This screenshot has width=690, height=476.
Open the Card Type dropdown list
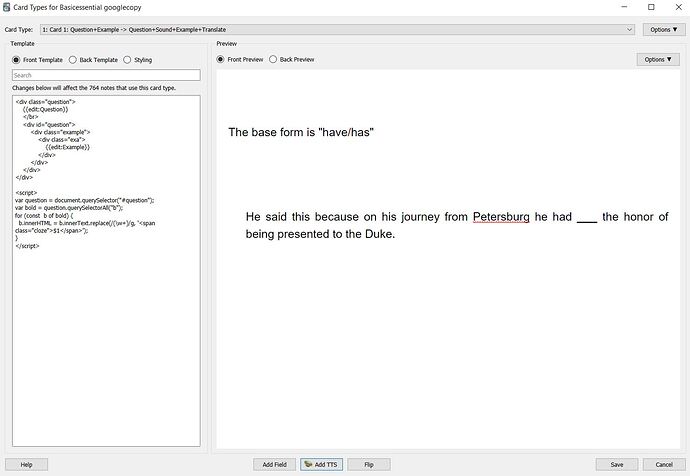point(337,29)
